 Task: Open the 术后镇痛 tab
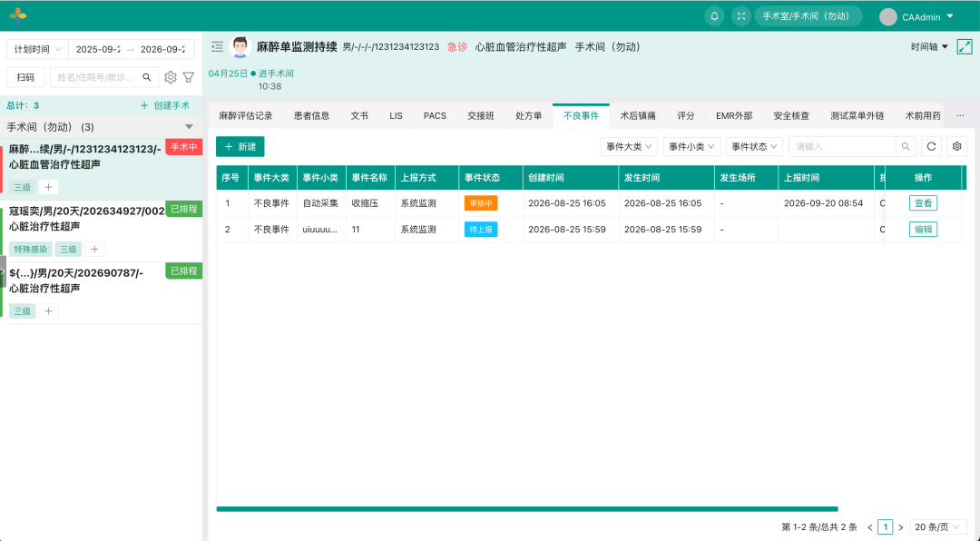[638, 115]
